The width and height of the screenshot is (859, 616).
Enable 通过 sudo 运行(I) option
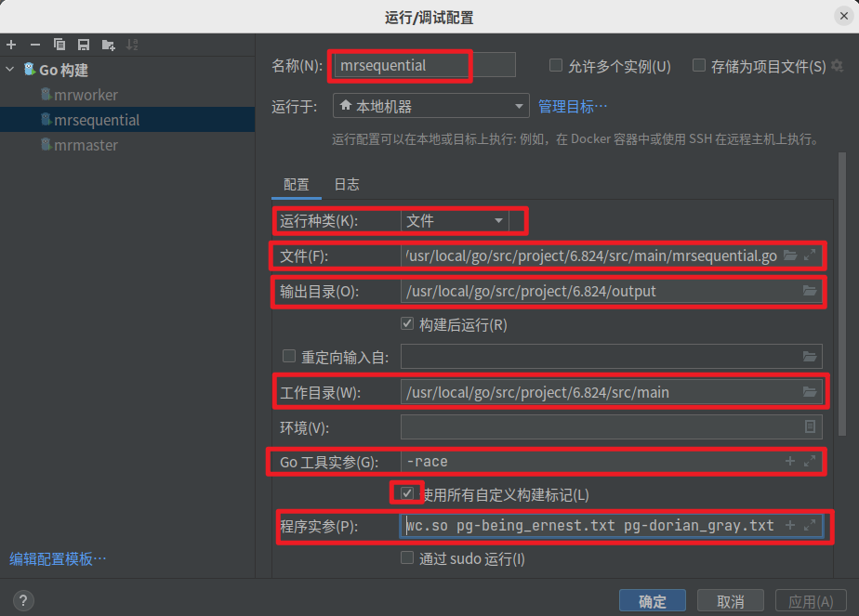coord(407,558)
